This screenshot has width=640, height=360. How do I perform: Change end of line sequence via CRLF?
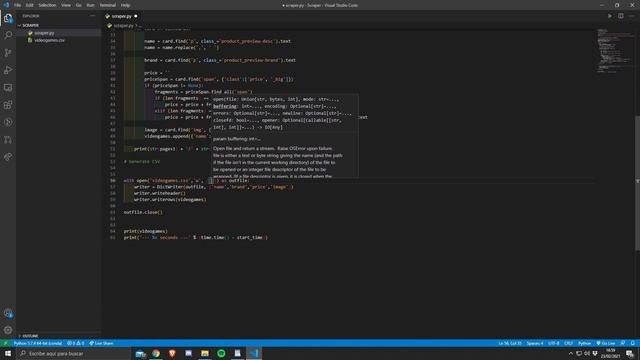coord(568,343)
